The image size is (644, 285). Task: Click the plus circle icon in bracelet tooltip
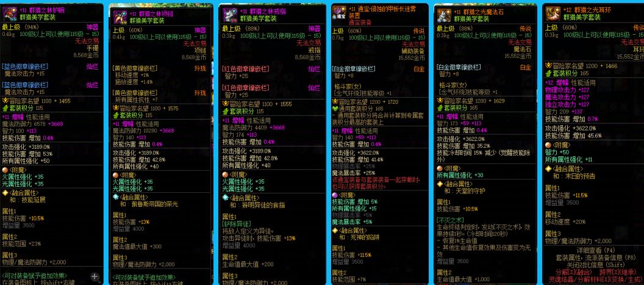(95, 276)
